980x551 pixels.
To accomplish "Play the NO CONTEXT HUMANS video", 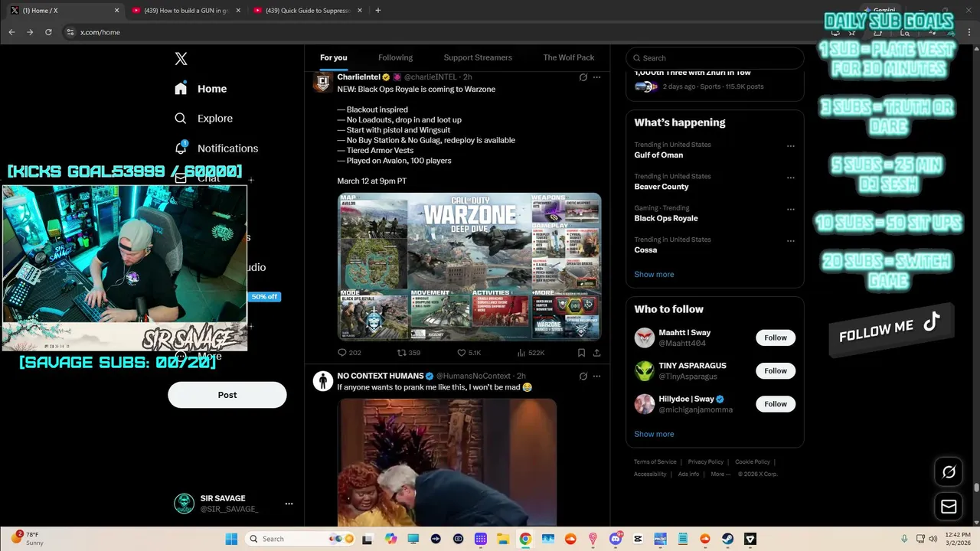I will tap(447, 462).
